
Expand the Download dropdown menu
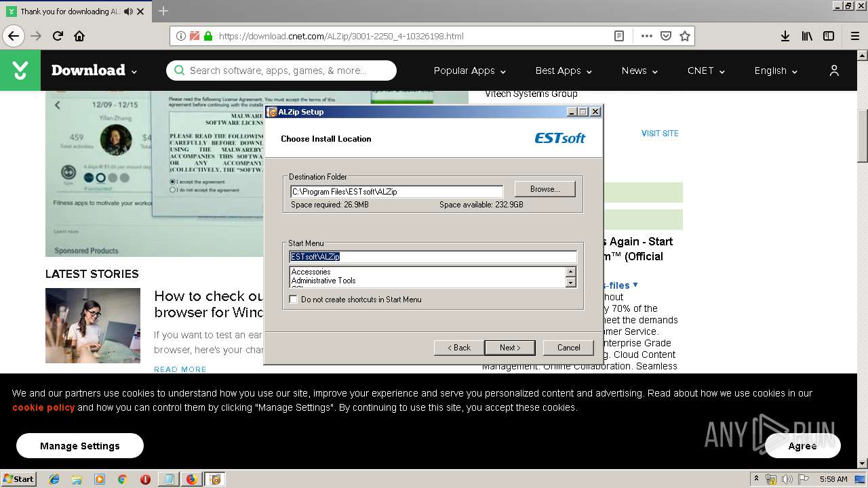click(94, 70)
